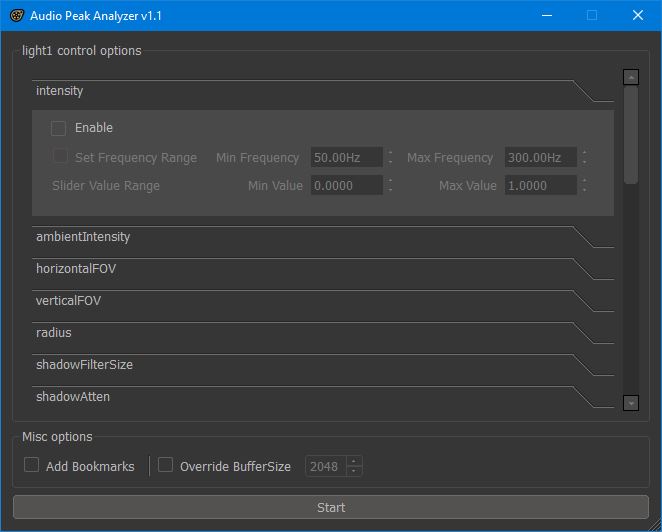Click scroll down arrow in options list
Viewport: 662px width, 532px height.
point(630,402)
